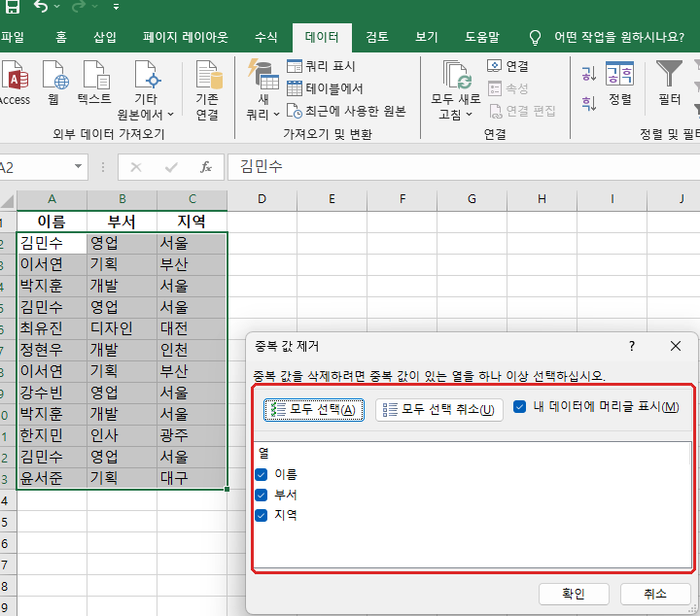This screenshot has width=700, height=616.
Task: Click the 기존 연결 icon
Action: [208, 90]
